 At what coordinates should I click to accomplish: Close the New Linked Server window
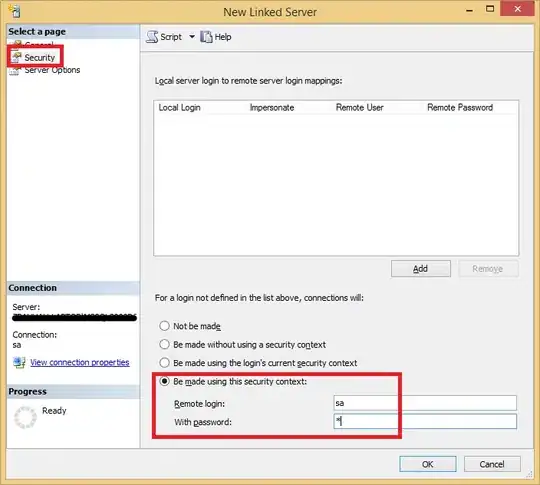click(517, 9)
